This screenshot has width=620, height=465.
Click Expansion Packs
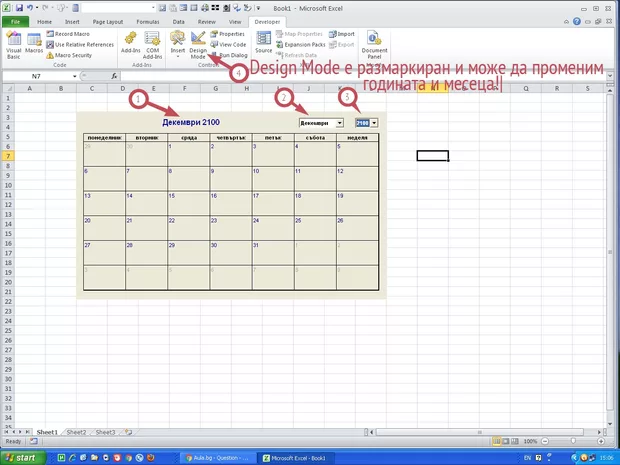coord(301,45)
